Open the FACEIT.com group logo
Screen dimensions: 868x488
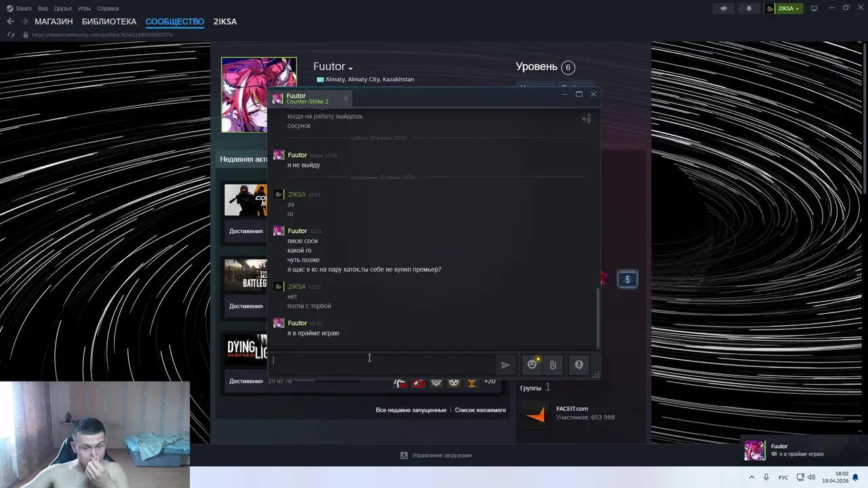[x=535, y=414]
